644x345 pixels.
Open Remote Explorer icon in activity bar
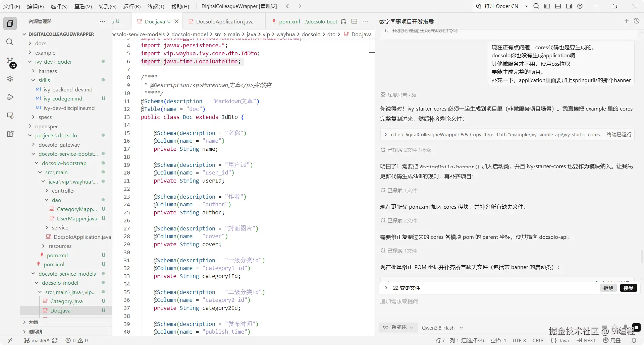(10, 116)
